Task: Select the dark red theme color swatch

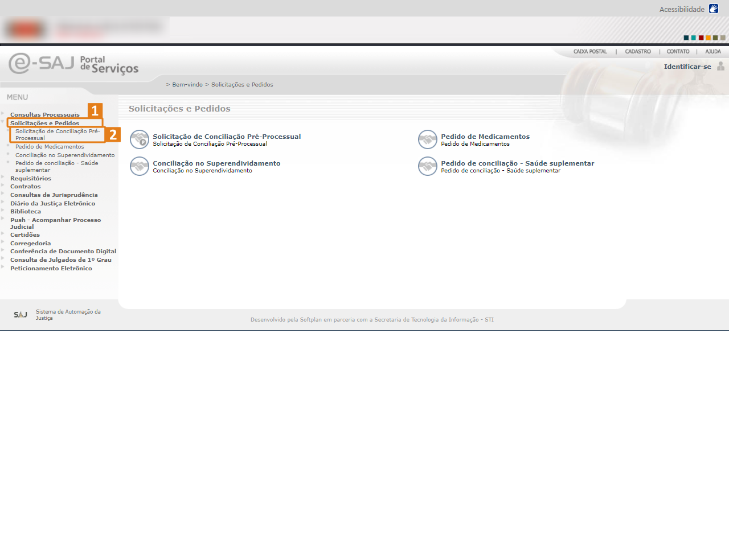Action: [701, 38]
